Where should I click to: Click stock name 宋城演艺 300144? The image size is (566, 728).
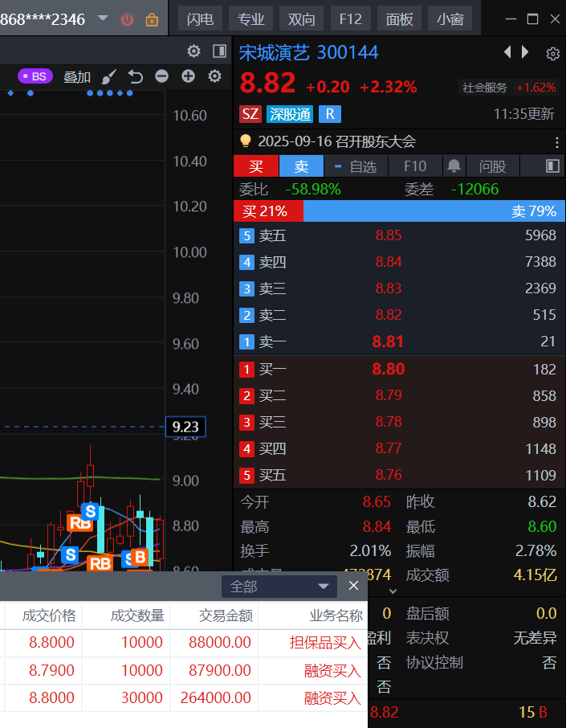click(308, 52)
